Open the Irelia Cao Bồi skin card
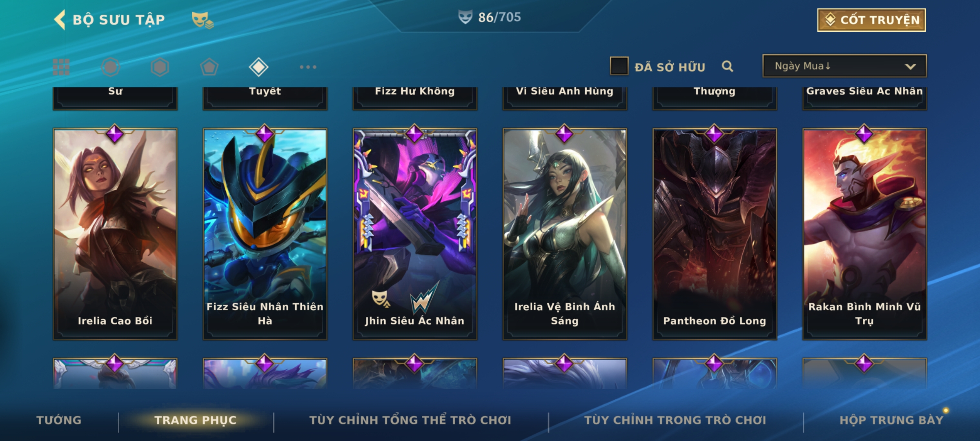The image size is (980, 441). [x=115, y=234]
